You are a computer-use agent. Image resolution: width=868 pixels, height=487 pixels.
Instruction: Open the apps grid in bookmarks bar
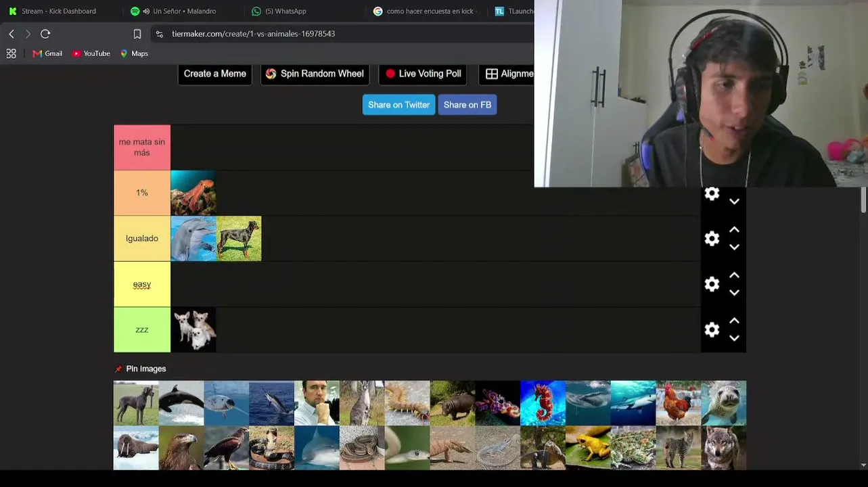(x=12, y=53)
